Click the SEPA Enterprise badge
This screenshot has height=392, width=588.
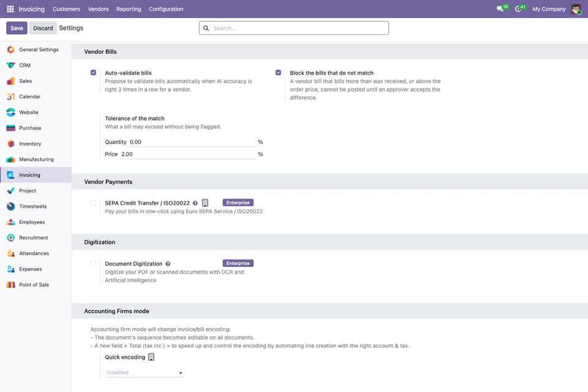(x=238, y=202)
